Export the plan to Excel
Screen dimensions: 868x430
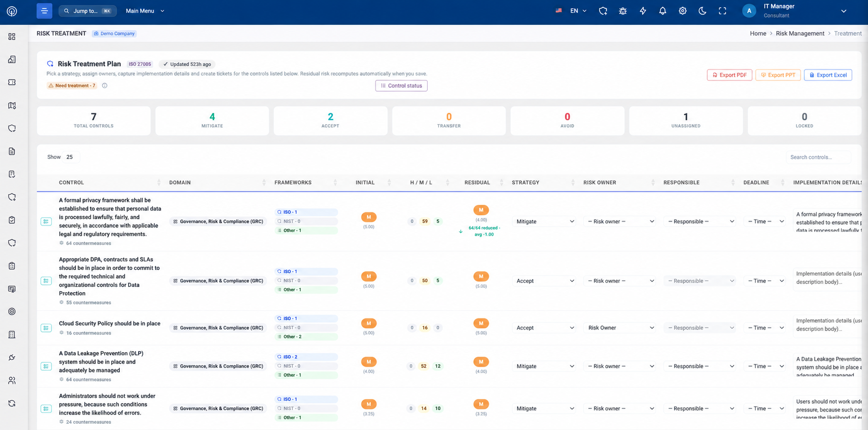pyautogui.click(x=828, y=75)
